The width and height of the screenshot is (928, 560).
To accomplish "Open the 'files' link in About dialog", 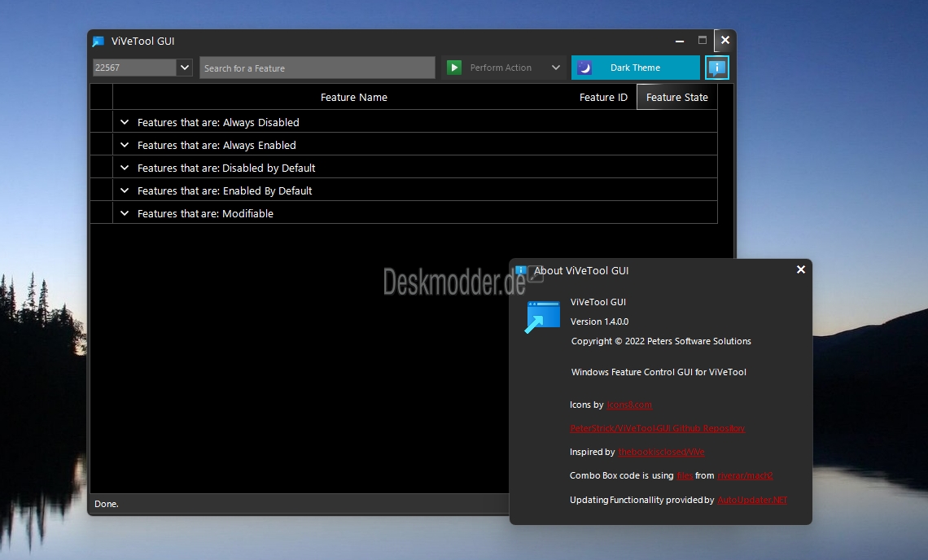I will pyautogui.click(x=684, y=476).
